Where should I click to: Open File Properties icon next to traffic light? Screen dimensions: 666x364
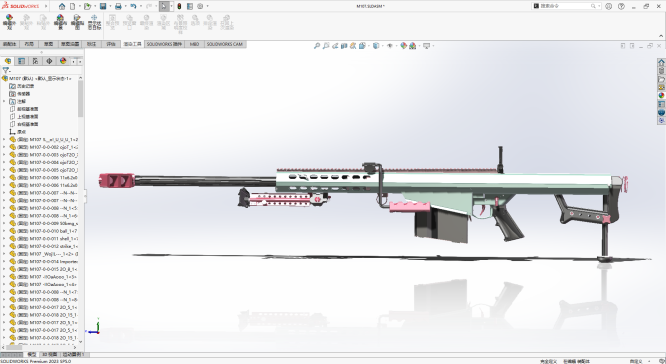coord(189,6)
